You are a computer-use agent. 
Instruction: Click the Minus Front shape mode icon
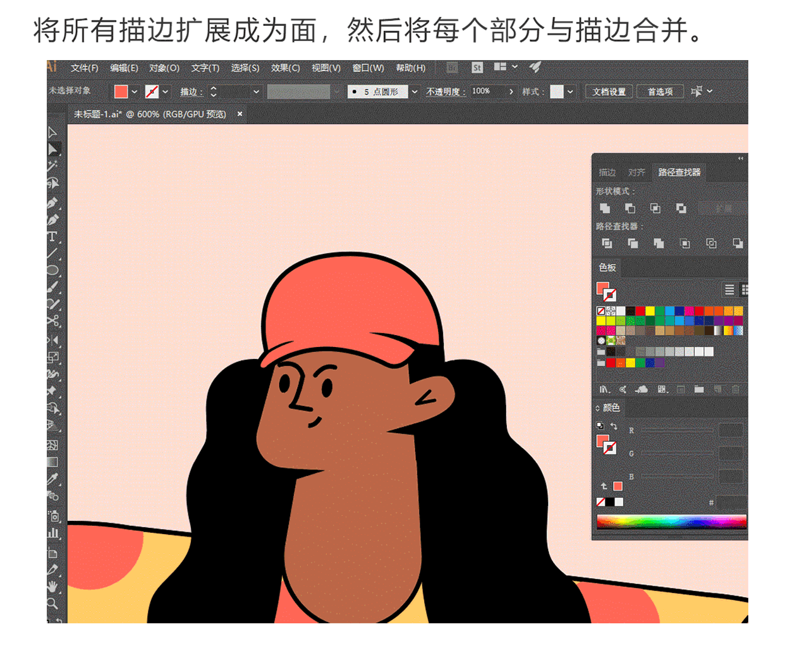630,208
